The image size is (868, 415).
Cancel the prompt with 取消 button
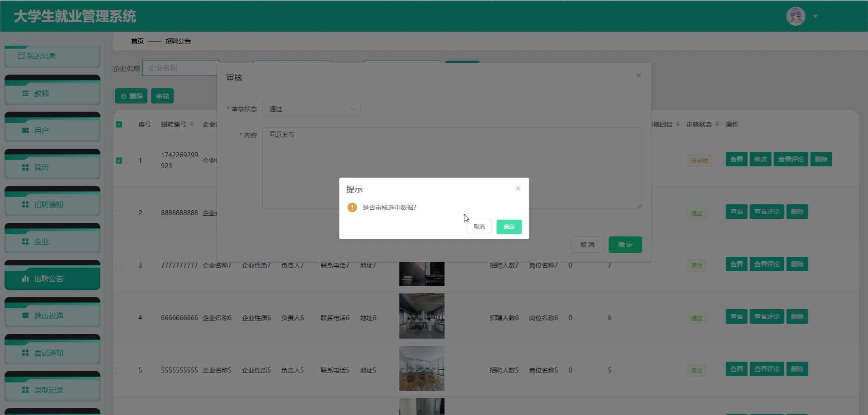click(x=479, y=226)
